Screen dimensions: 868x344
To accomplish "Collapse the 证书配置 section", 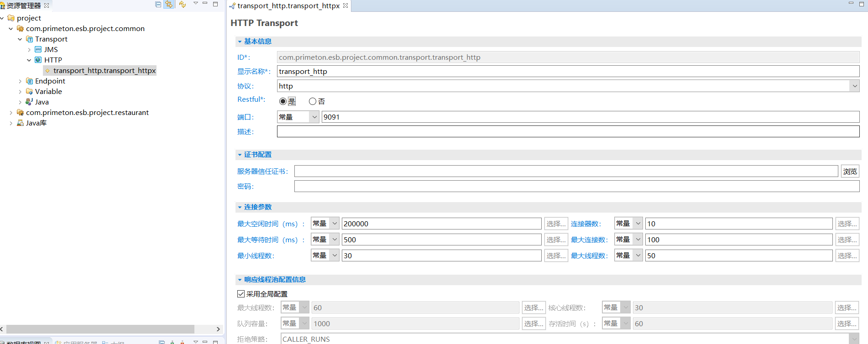I will 240,155.
